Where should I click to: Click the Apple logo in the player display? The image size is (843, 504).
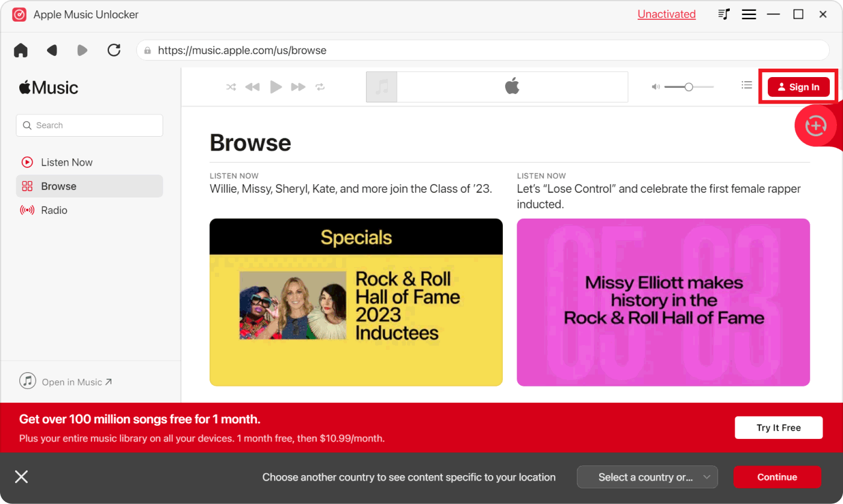coord(512,86)
